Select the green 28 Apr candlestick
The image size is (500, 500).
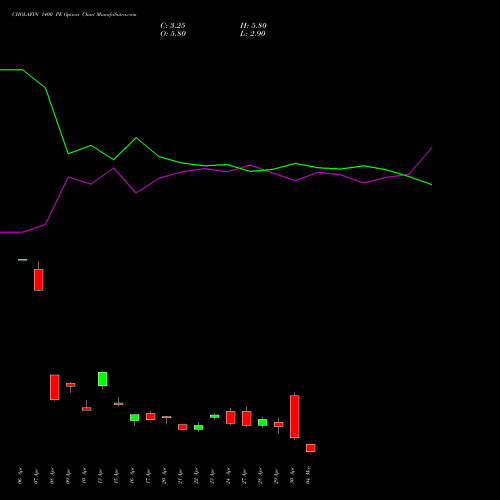pyautogui.click(x=263, y=422)
